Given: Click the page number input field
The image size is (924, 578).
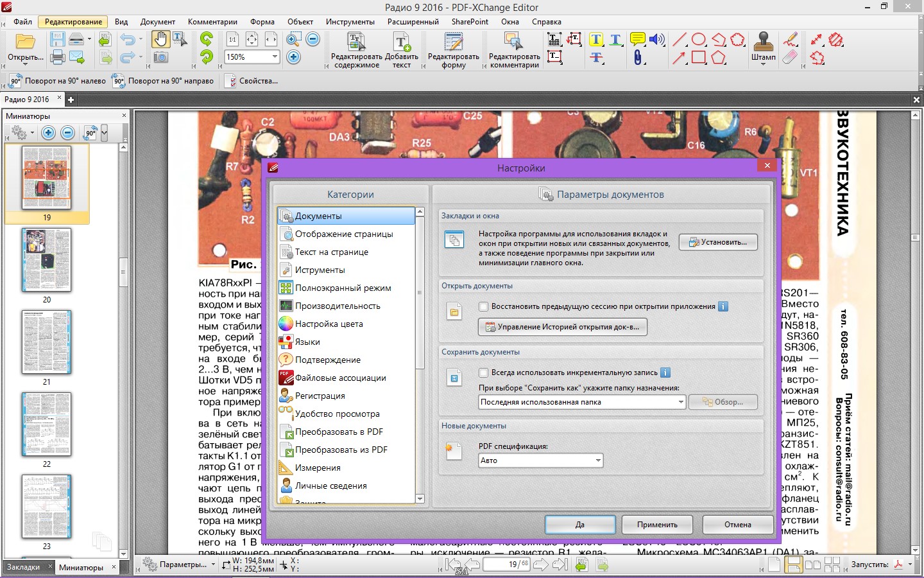Looking at the screenshot, I should pyautogui.click(x=506, y=565).
